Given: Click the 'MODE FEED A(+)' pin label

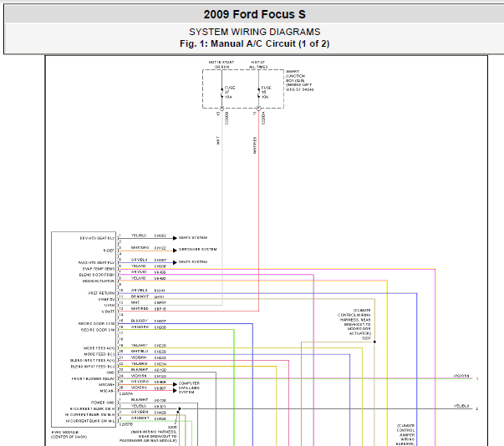Looking at the screenshot, I should 99,348.
